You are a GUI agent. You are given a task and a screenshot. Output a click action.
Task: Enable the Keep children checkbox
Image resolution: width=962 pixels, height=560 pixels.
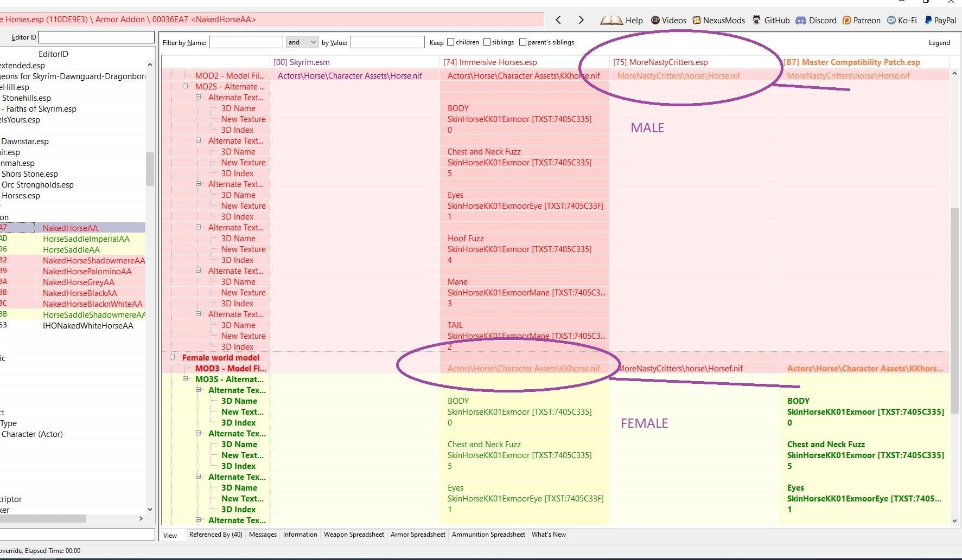click(x=450, y=42)
